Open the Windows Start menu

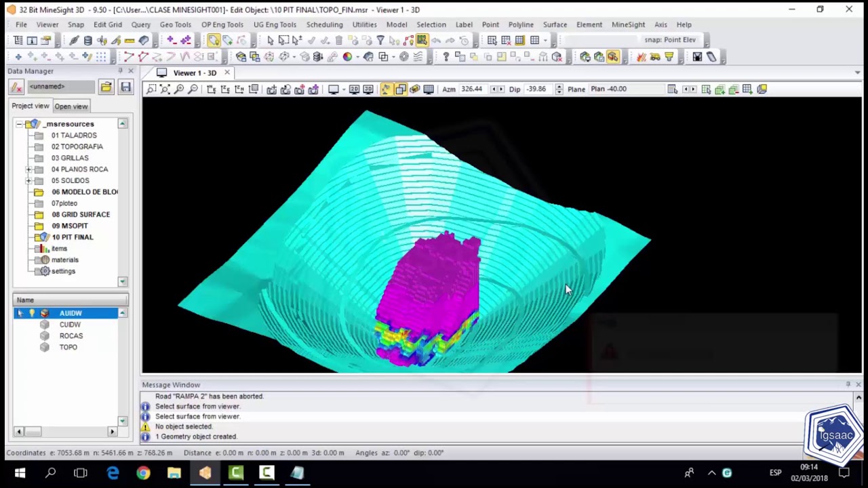point(20,473)
